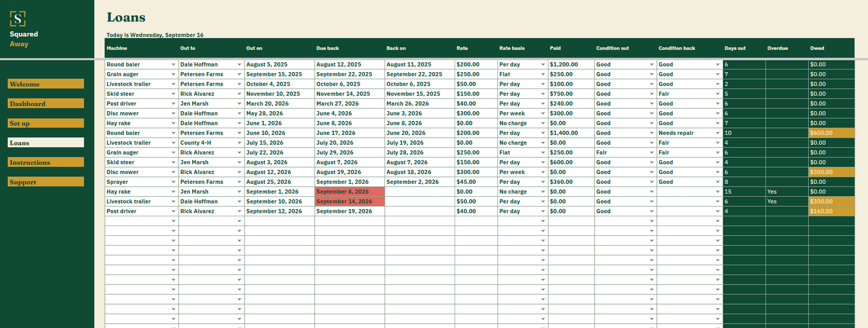868x328 pixels.
Task: Select the red September 8, 2026 due cell
Action: tap(350, 191)
